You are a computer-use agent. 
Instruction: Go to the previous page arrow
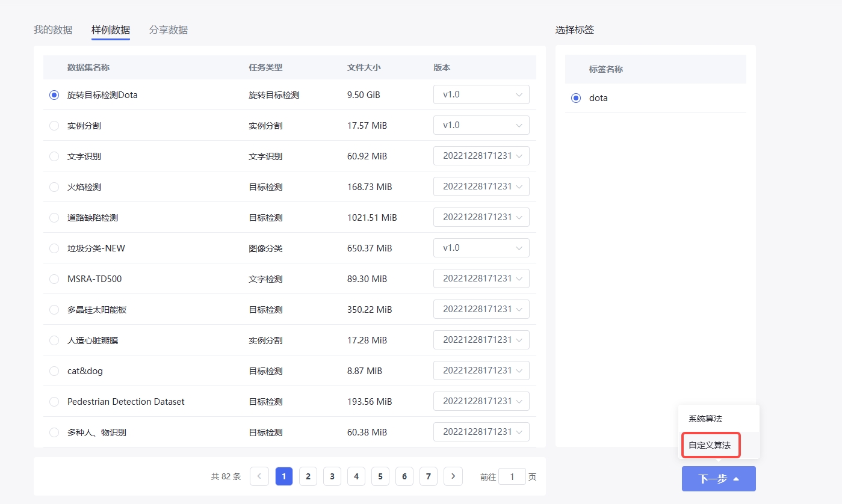(259, 476)
